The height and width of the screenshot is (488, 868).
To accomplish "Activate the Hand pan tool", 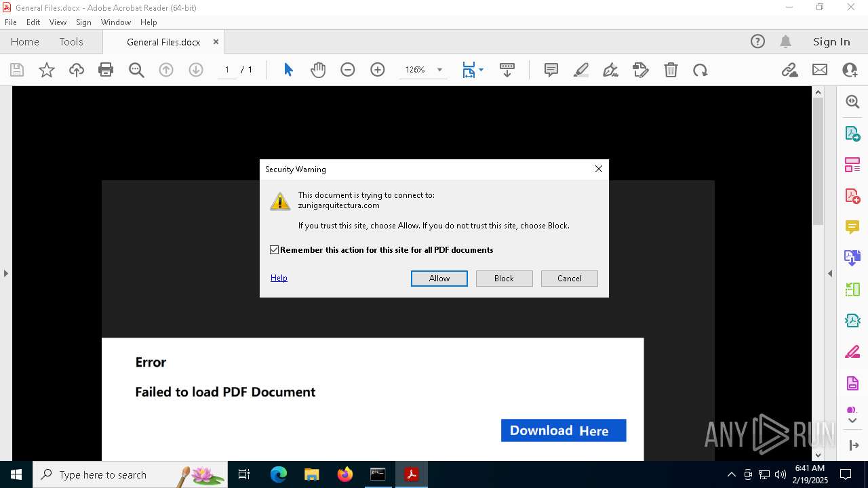I will (318, 70).
